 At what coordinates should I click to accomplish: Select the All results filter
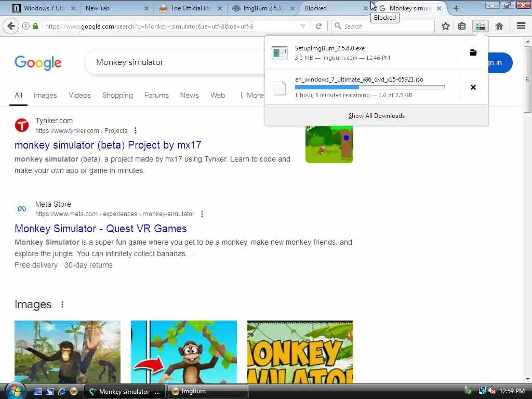click(x=18, y=96)
